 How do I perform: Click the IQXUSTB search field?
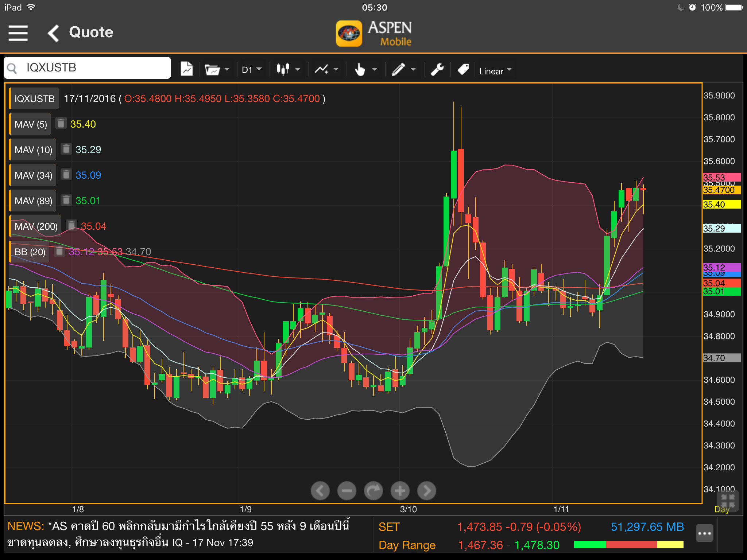88,68
